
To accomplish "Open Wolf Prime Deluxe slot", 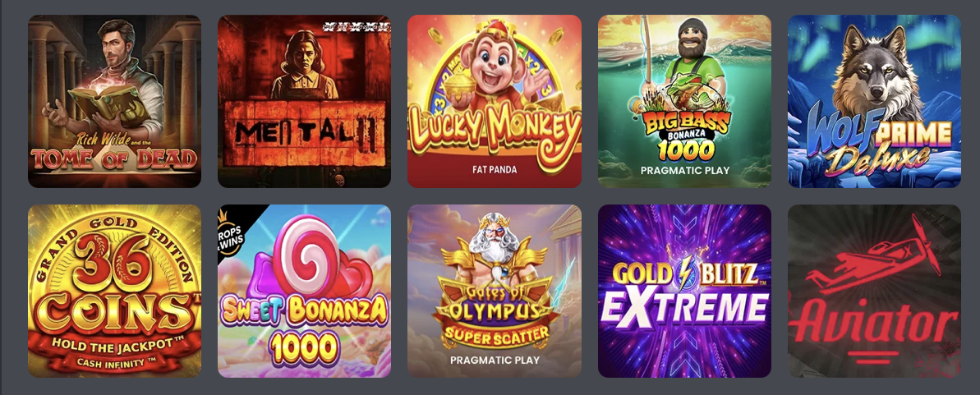I will pyautogui.click(x=874, y=101).
